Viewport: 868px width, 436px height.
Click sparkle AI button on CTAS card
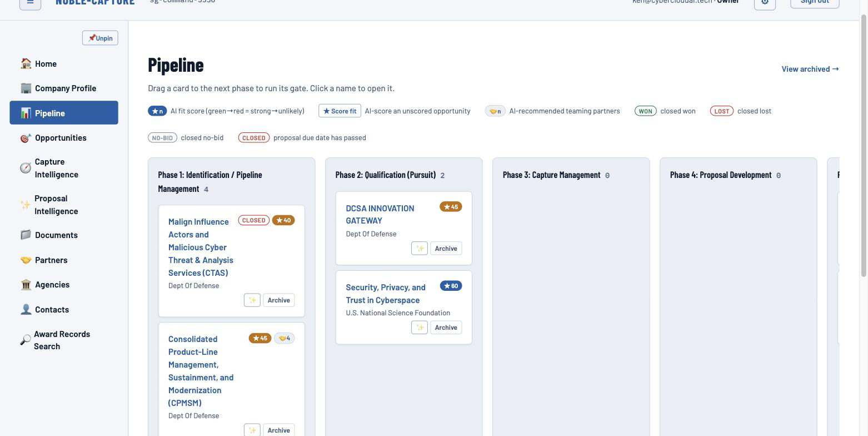pyautogui.click(x=252, y=300)
